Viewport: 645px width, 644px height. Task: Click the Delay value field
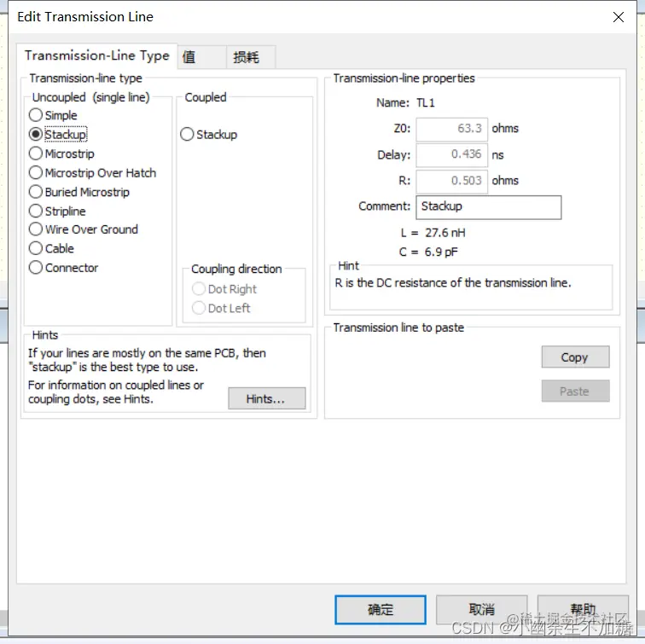point(451,154)
